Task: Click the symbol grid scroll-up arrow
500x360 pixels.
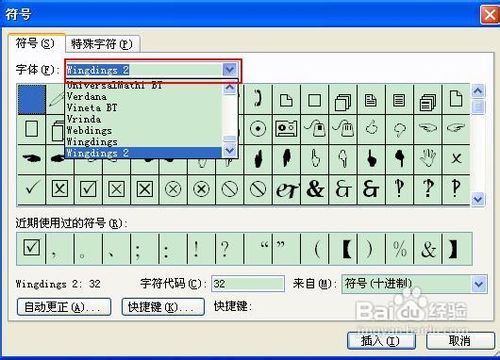Action: pos(478,91)
